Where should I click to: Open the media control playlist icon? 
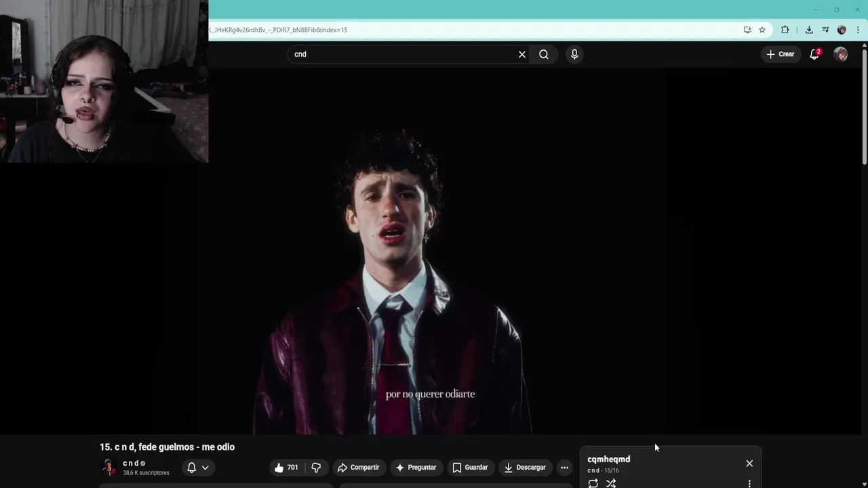coord(825,30)
